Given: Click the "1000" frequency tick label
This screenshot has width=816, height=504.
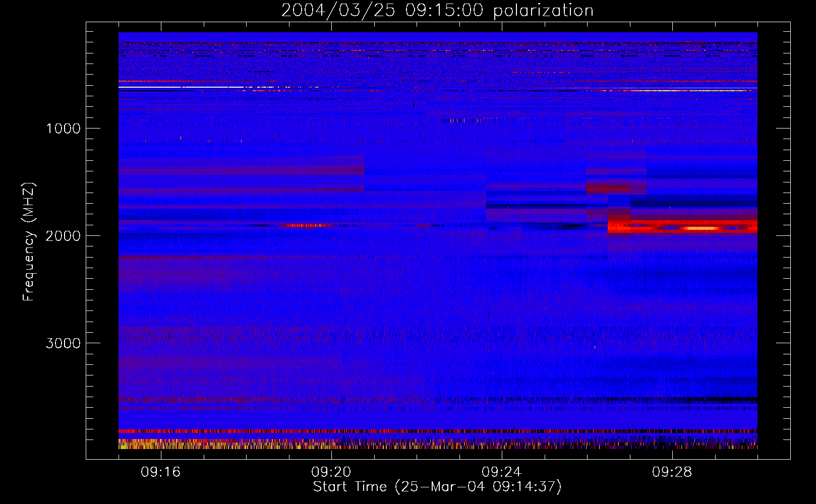Looking at the screenshot, I should [63, 129].
